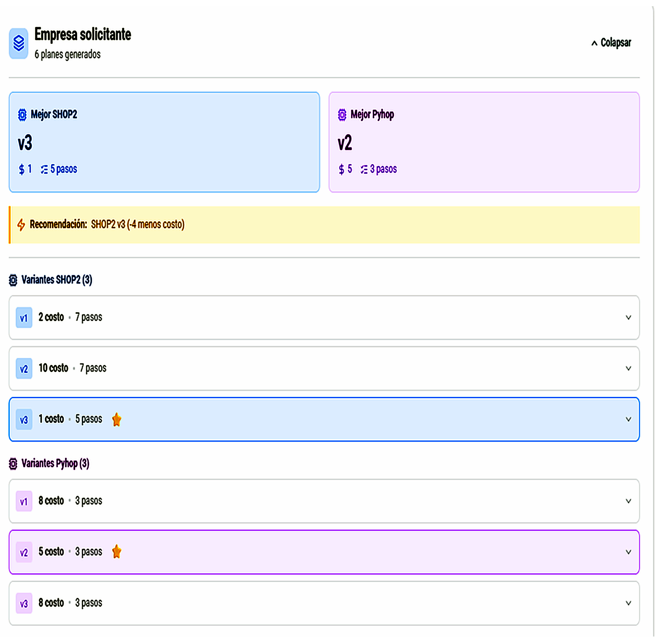
Task: Expand SHOP2 v2 variant with 10 costo
Action: [x=628, y=368]
